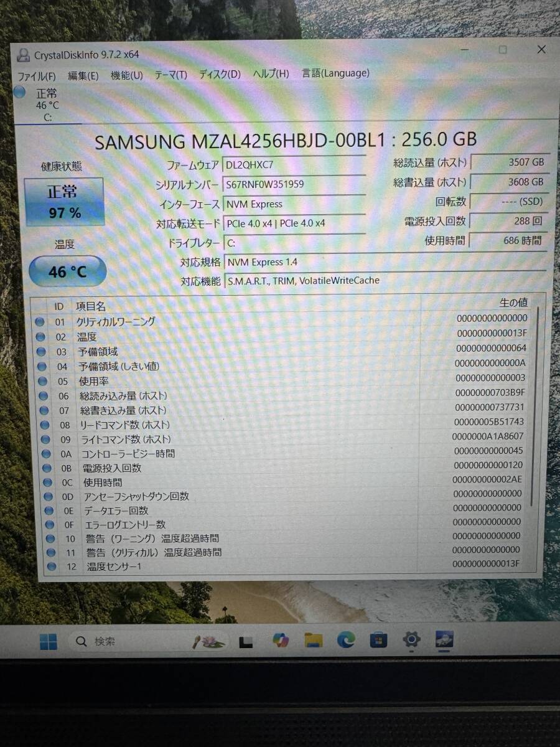Launch Microsoft Edge from the taskbar

346,640
